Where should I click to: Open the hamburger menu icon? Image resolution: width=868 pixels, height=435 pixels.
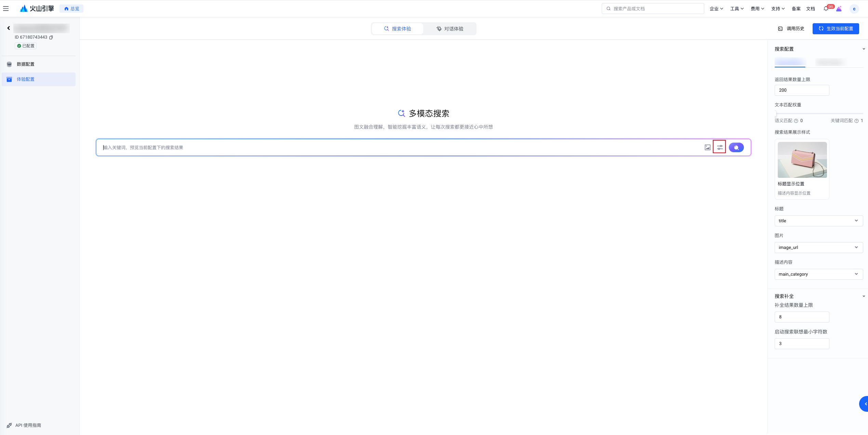pyautogui.click(x=6, y=9)
